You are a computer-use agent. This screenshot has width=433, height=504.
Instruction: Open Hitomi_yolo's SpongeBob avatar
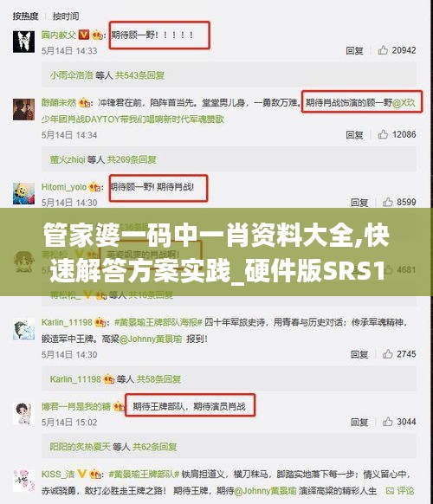23,193
